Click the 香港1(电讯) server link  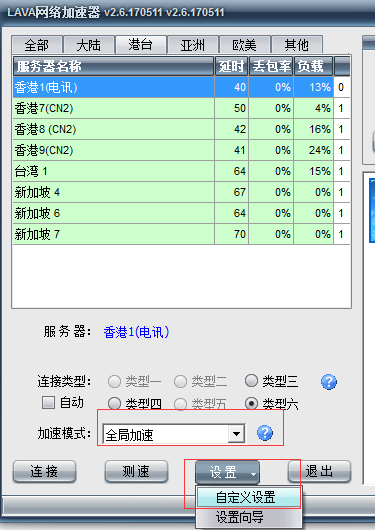(136, 332)
